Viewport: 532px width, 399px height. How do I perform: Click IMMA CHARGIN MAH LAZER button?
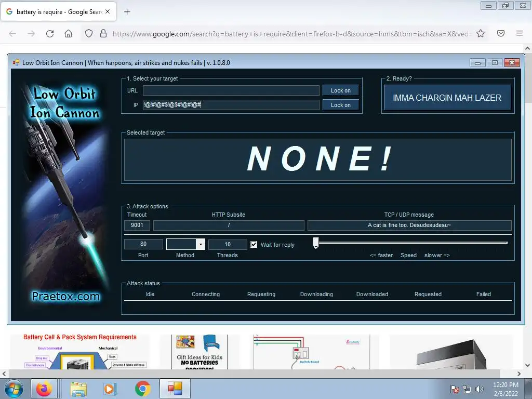(x=447, y=98)
